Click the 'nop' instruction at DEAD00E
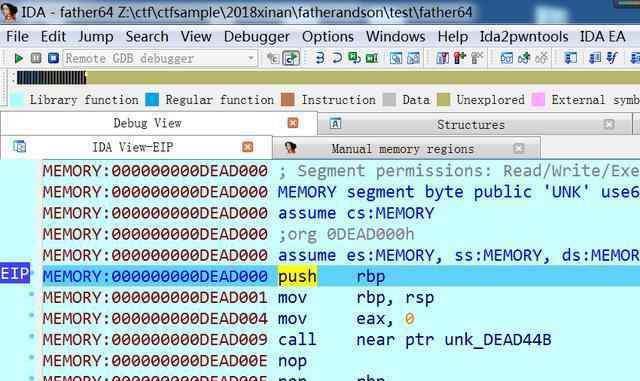Viewport: 640px width, 381px height. (x=292, y=361)
